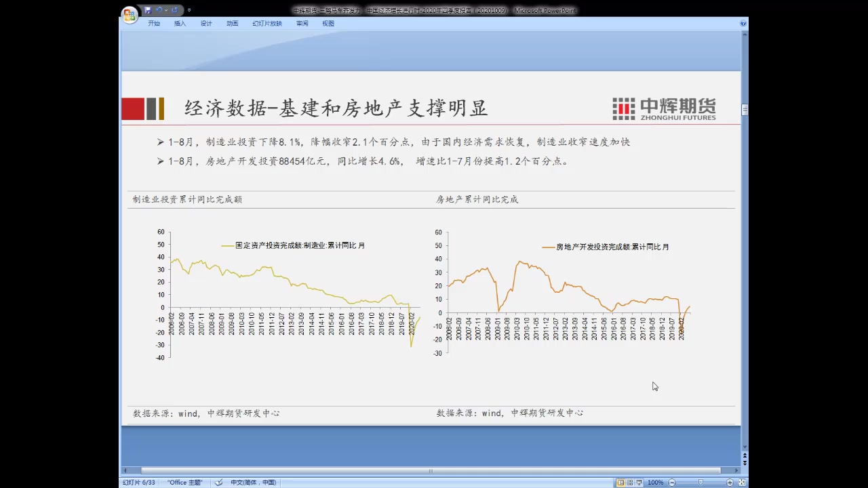
Task: Click legend 房地产开发投资完成额:累计同比:月
Action: (606, 247)
